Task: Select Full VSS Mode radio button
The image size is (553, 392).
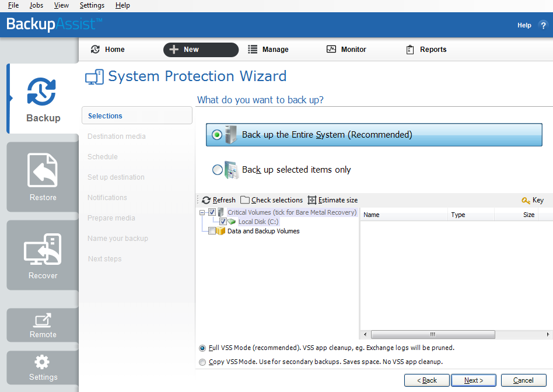Action: (x=202, y=348)
